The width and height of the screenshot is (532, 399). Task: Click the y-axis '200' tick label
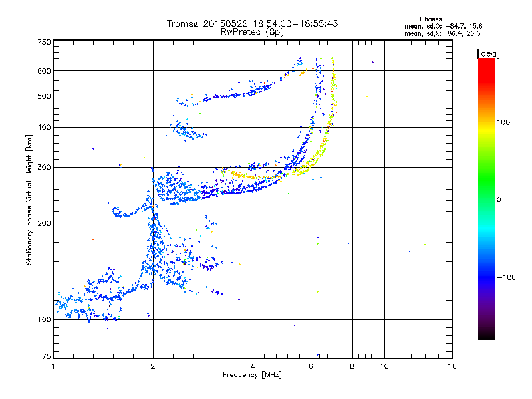[44, 223]
